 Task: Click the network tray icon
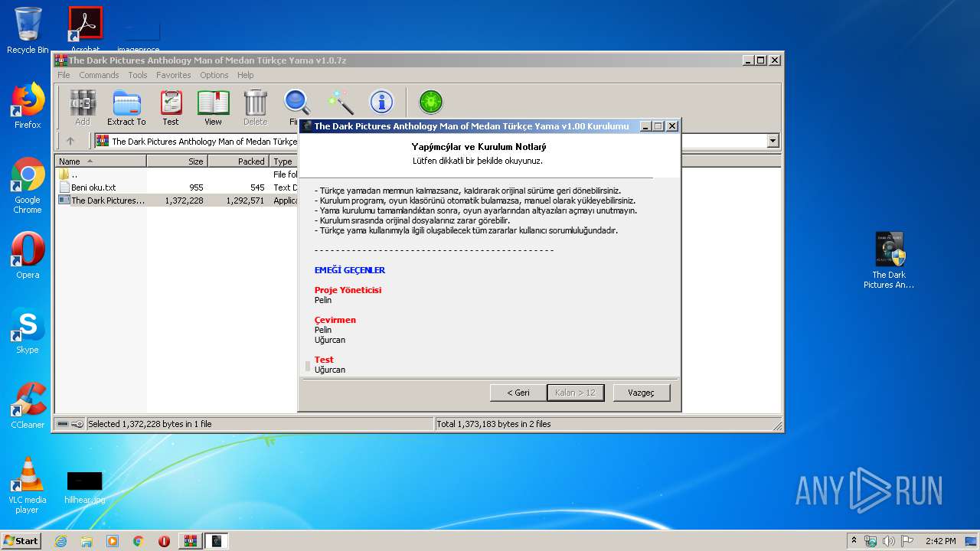871,541
